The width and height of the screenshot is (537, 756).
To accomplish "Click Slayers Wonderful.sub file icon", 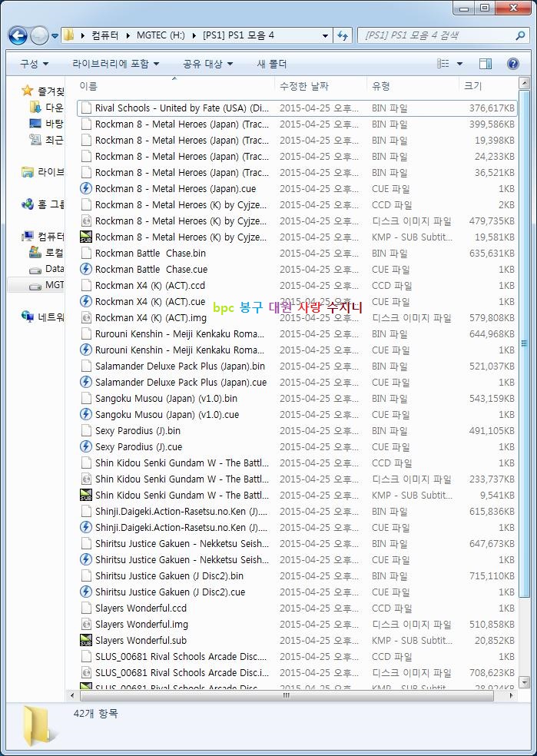I will coord(86,640).
